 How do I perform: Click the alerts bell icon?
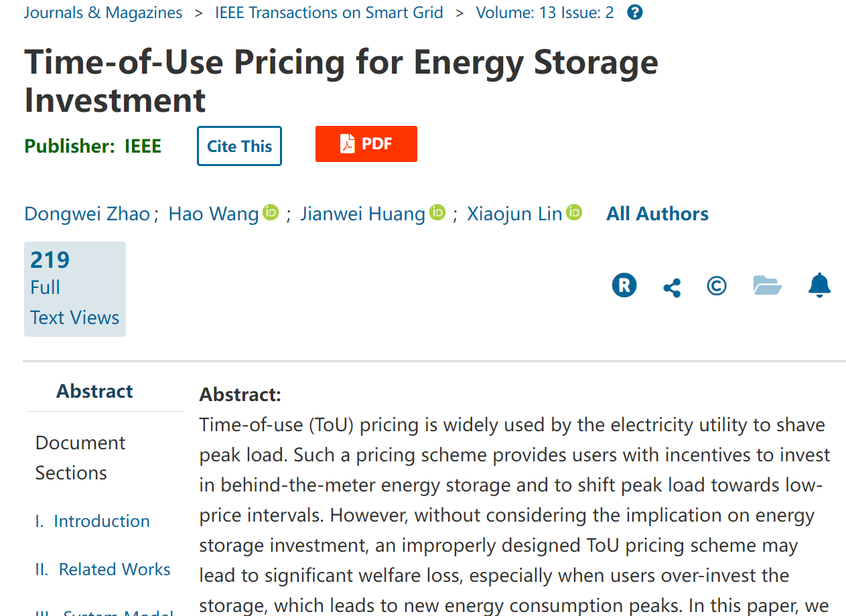pos(819,285)
